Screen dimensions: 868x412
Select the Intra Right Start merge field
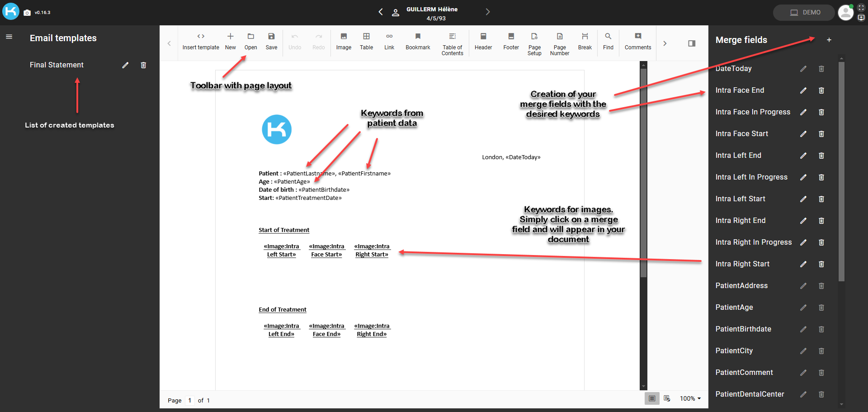click(742, 264)
